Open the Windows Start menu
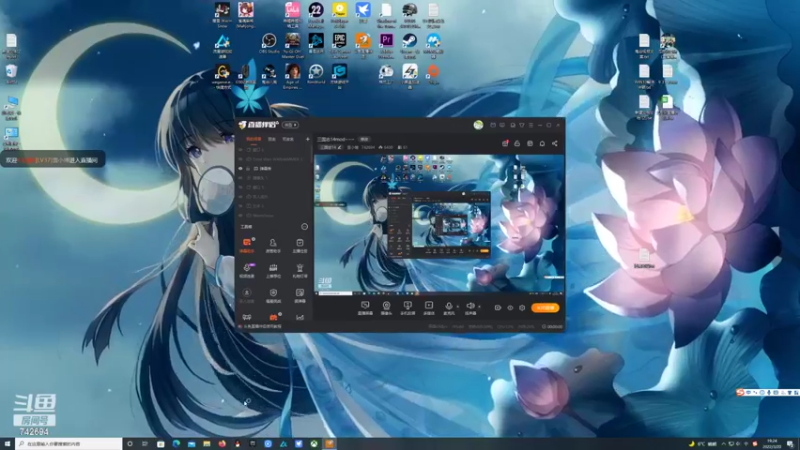The image size is (800, 450). 7,444
